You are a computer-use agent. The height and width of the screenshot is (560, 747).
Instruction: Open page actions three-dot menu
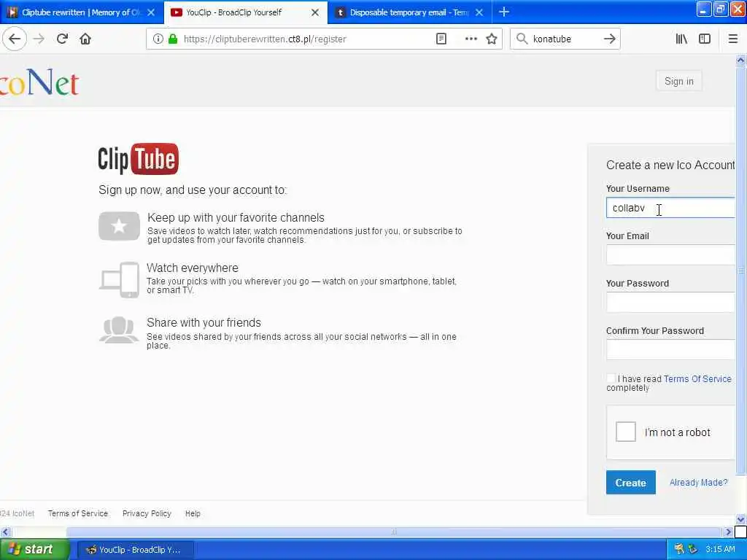[471, 39]
